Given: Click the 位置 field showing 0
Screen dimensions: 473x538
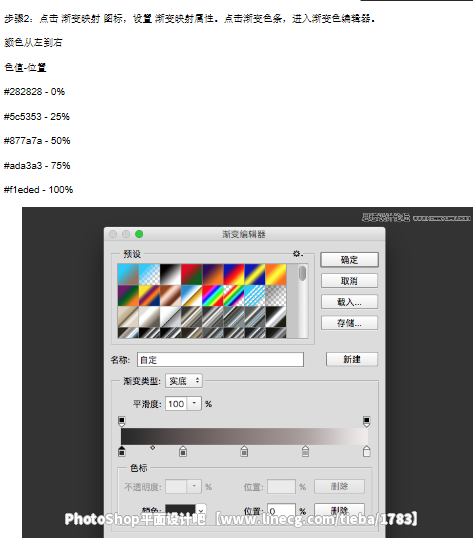Looking at the screenshot, I should (x=281, y=511).
